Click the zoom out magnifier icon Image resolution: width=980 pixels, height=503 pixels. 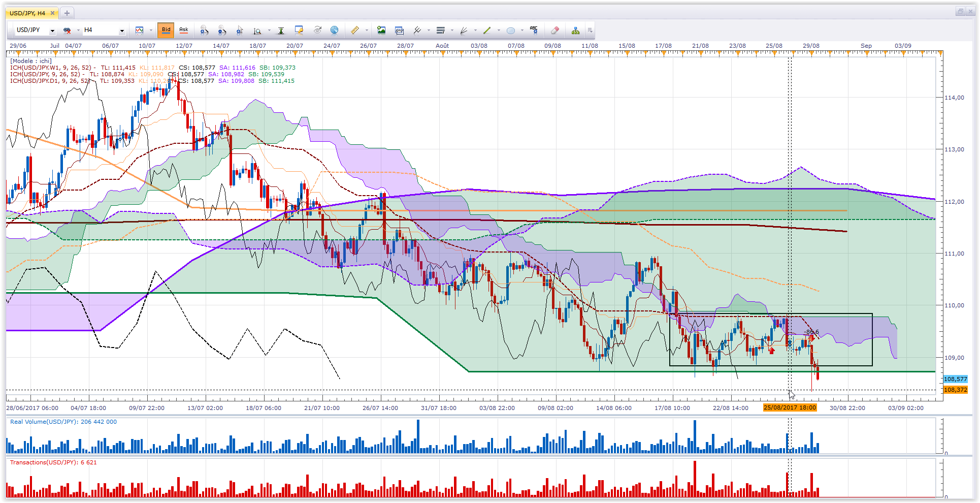[222, 30]
